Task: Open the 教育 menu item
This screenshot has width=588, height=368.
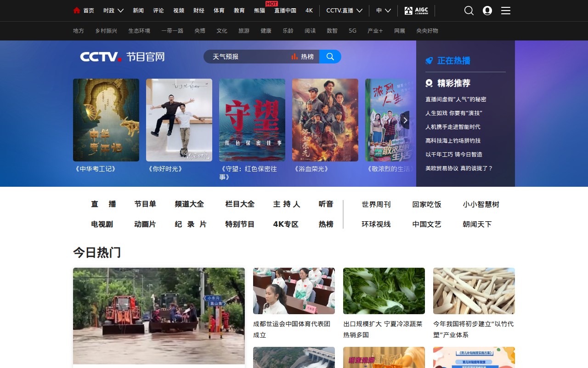Action: coord(239,11)
